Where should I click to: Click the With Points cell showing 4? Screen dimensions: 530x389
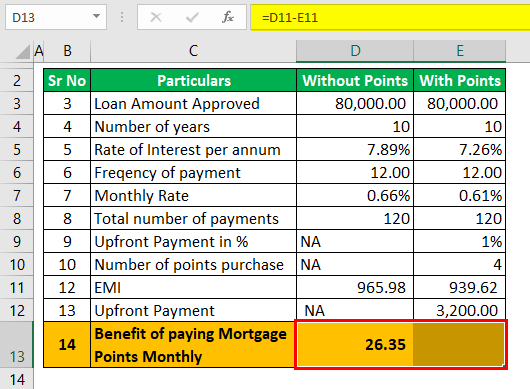click(460, 264)
